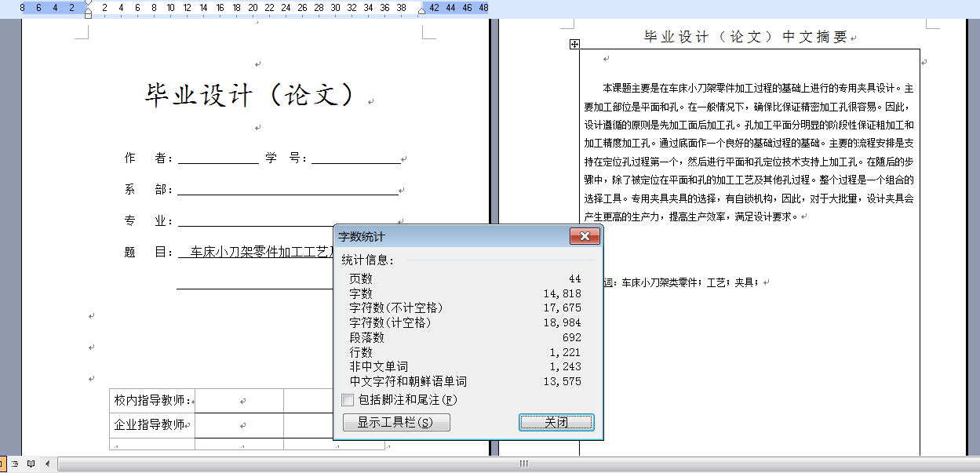Click the table move handle on abstract page
The width and height of the screenshot is (980, 473).
574,45
